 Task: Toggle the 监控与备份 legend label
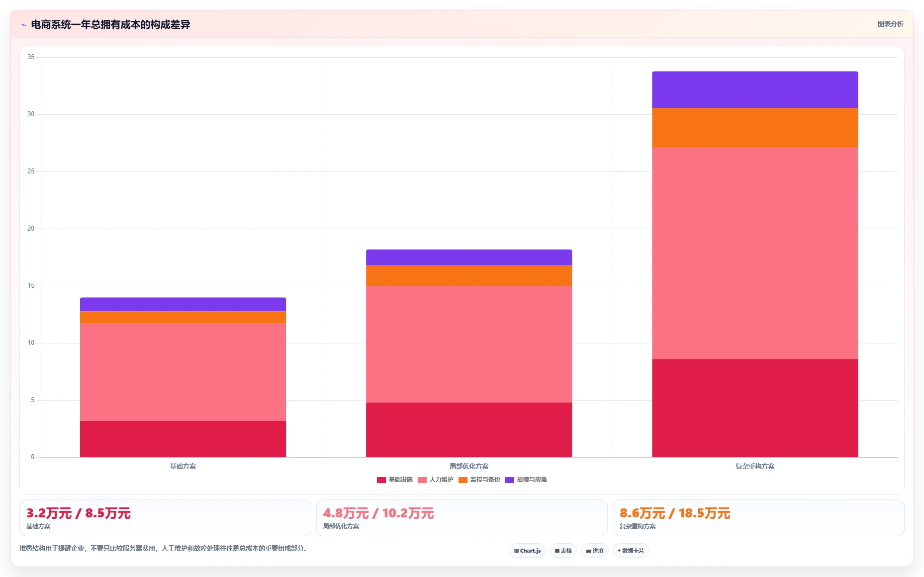(x=485, y=480)
